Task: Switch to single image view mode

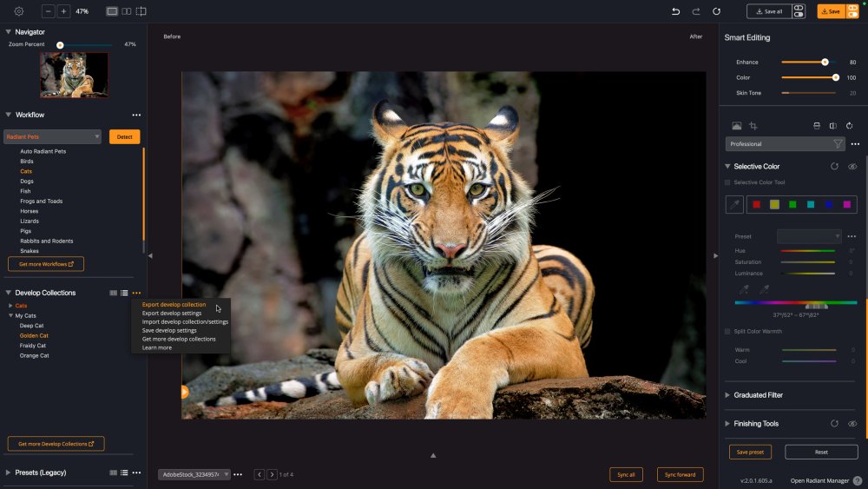Action: [x=112, y=11]
